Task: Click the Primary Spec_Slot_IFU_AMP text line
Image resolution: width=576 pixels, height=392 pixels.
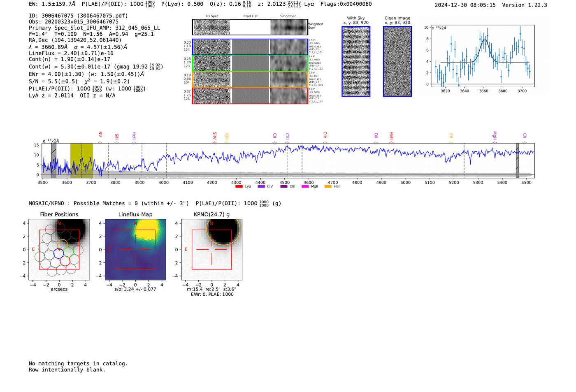Action: [94, 28]
